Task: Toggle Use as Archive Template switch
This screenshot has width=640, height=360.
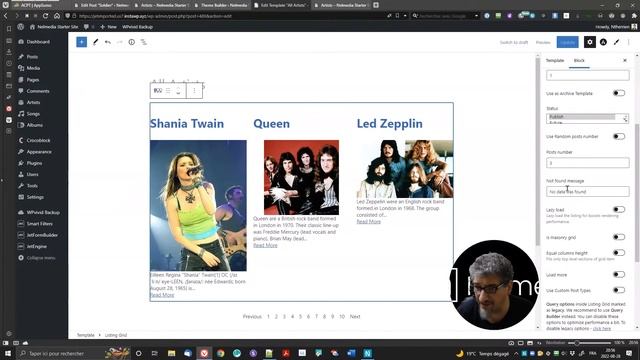Action: pyautogui.click(x=619, y=93)
